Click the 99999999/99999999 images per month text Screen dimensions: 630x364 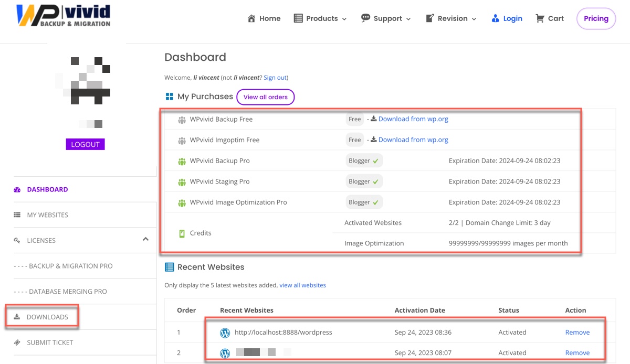pos(508,243)
